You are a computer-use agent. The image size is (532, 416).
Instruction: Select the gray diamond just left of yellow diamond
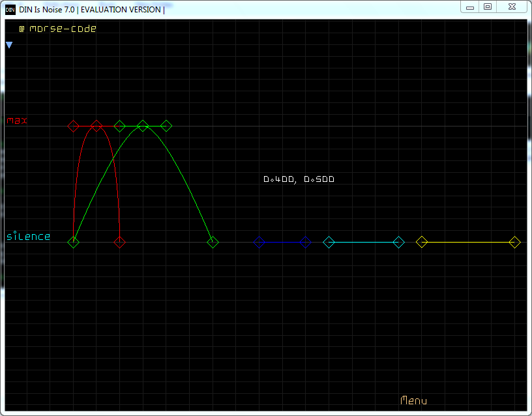[x=399, y=243]
